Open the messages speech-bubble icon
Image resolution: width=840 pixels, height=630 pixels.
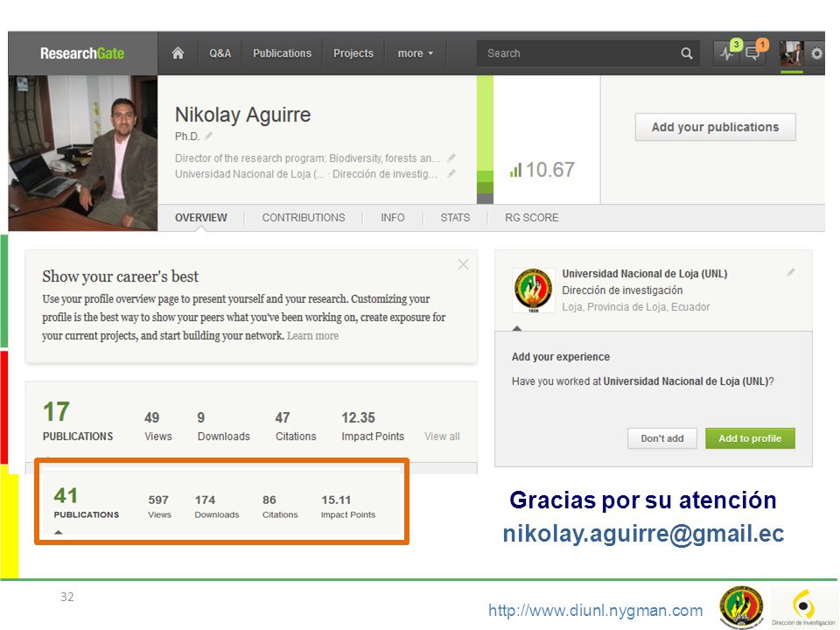tap(752, 53)
